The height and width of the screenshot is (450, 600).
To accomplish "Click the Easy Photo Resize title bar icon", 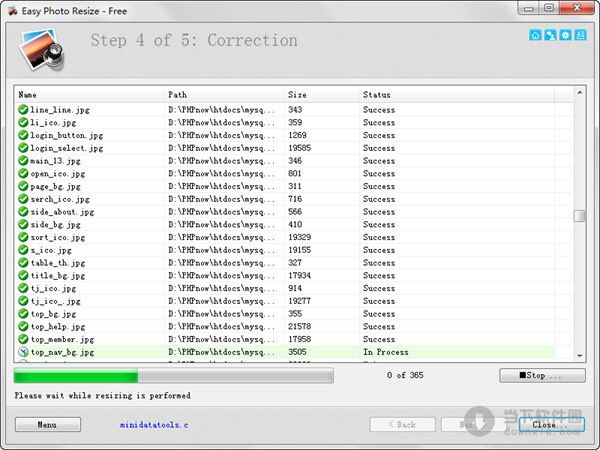I will [11, 8].
